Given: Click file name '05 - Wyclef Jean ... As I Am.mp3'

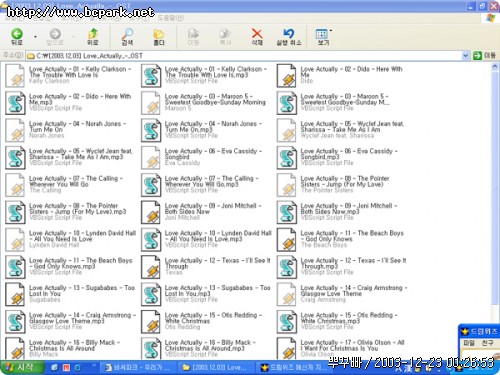Looking at the screenshot, I should coord(81,154).
